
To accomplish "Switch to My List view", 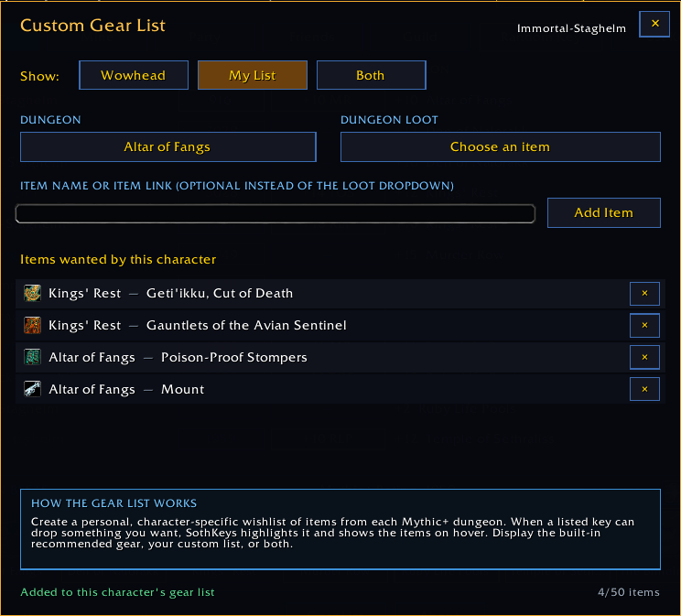I will (x=253, y=75).
